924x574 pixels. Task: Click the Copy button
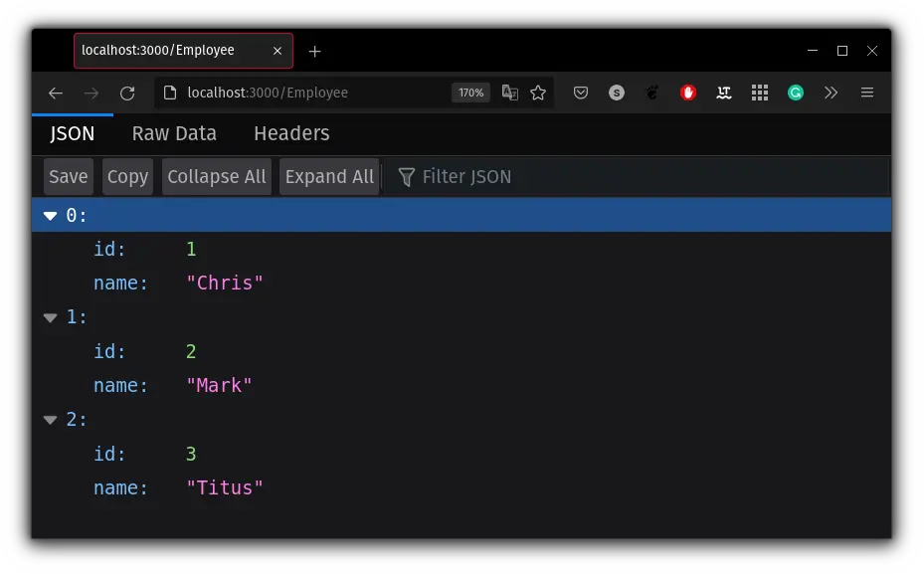(127, 177)
